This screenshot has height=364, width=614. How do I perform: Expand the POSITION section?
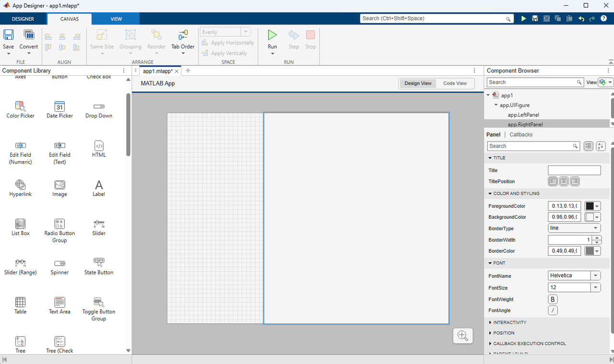point(490,333)
